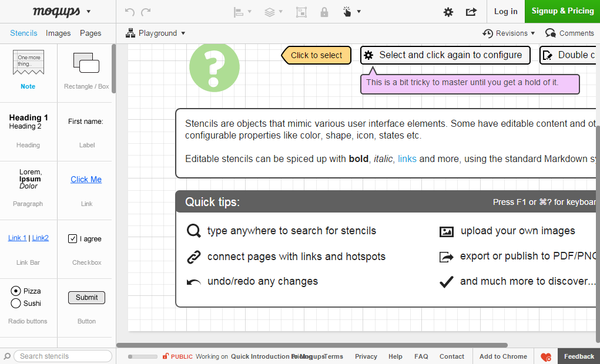The height and width of the screenshot is (364, 600).
Task: Expand the Revisions dropdown
Action: (532, 33)
